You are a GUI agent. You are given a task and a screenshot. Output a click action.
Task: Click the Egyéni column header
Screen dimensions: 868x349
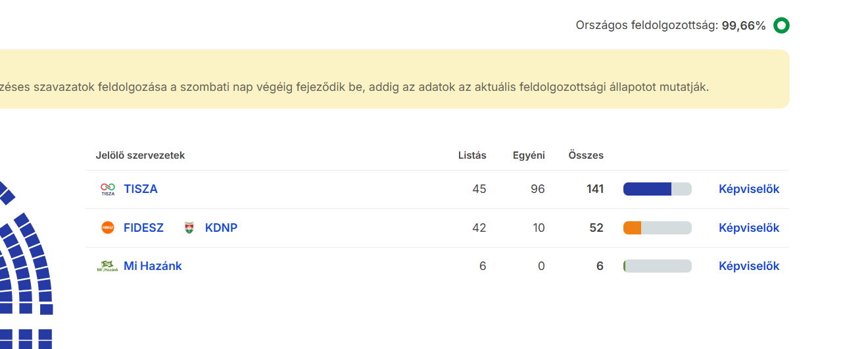coord(529,155)
